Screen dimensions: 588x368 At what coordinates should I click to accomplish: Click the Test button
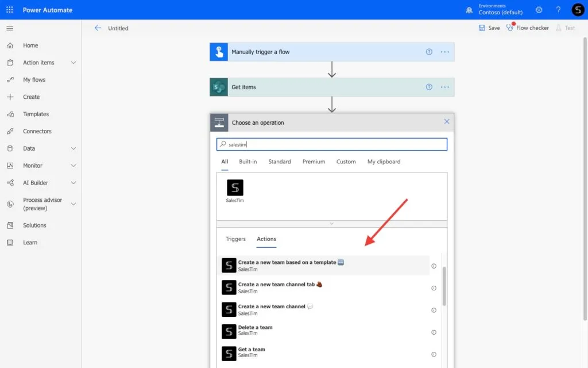566,28
